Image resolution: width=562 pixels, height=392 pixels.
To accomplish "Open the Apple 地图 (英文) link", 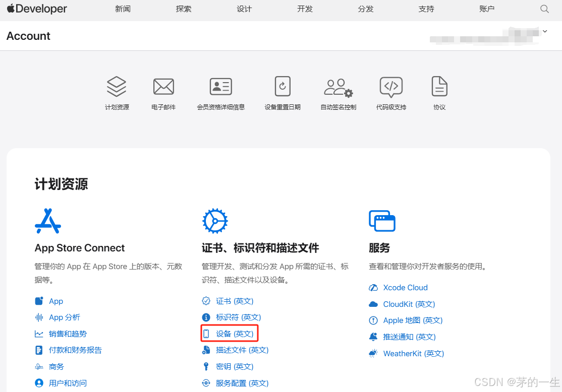I will click(x=413, y=320).
